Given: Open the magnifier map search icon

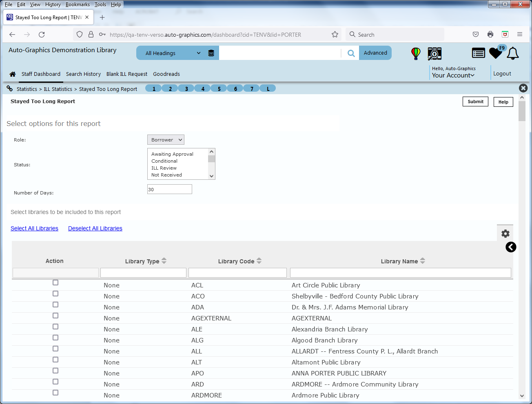Looking at the screenshot, I should click(x=435, y=53).
